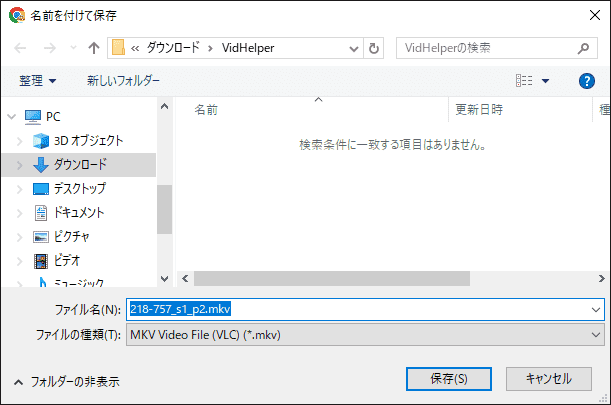The height and width of the screenshot is (405, 611).
Task: Click the Chrome icon in title bar
Action: [17, 15]
